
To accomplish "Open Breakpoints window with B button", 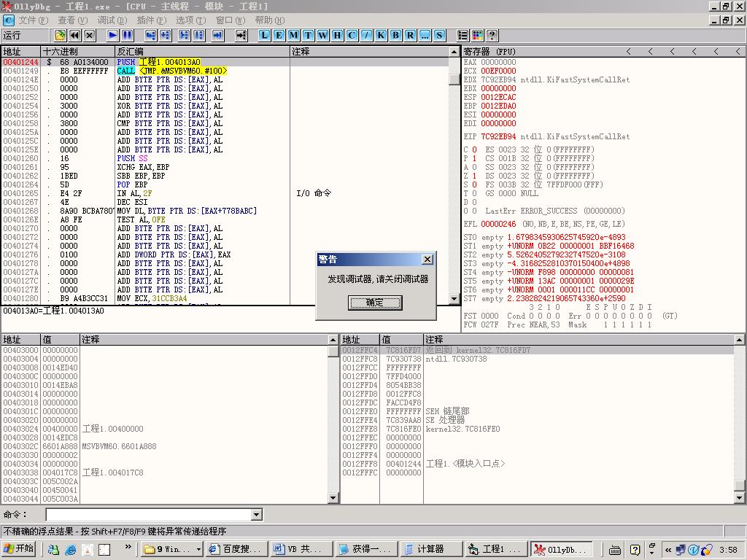I will click(x=395, y=35).
